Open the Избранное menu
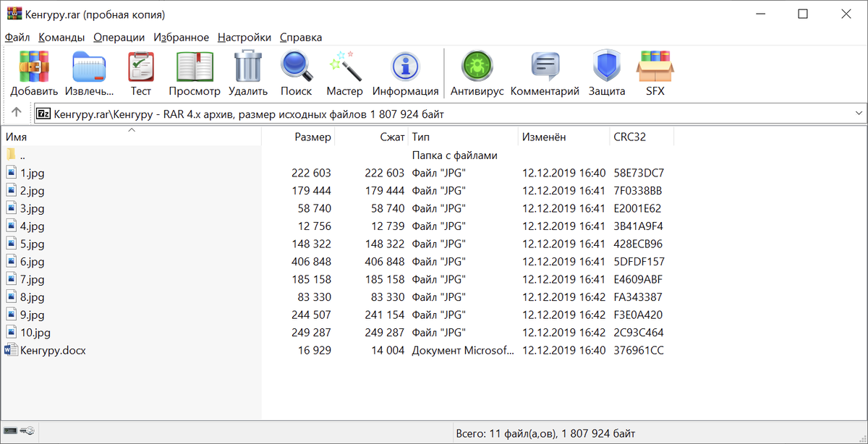Image resolution: width=868 pixels, height=444 pixels. click(x=182, y=37)
